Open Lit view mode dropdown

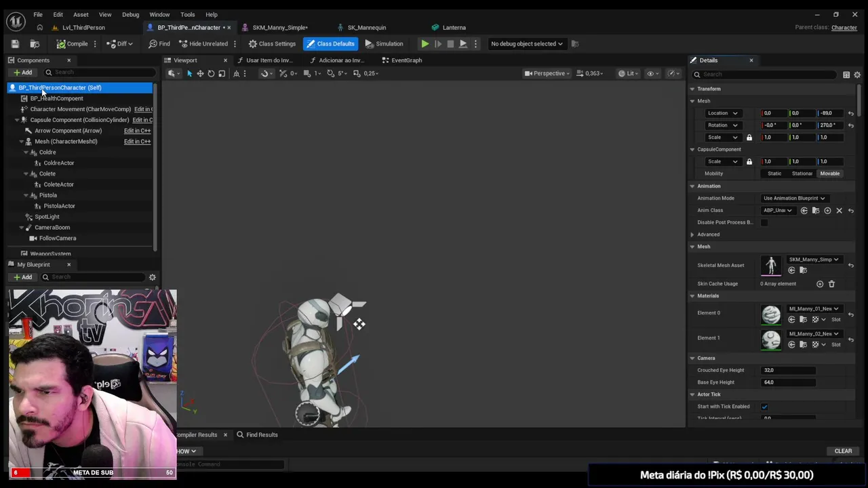coord(627,73)
